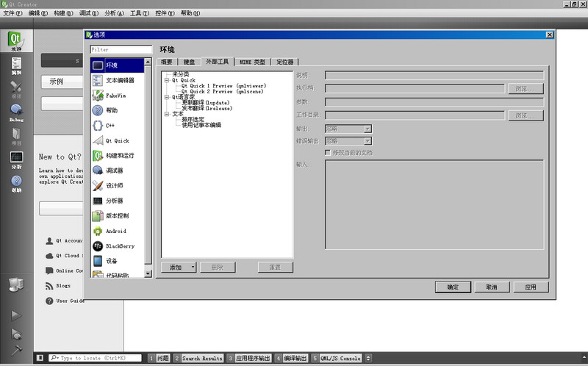
Task: Open the Android settings category
Action: 115,231
